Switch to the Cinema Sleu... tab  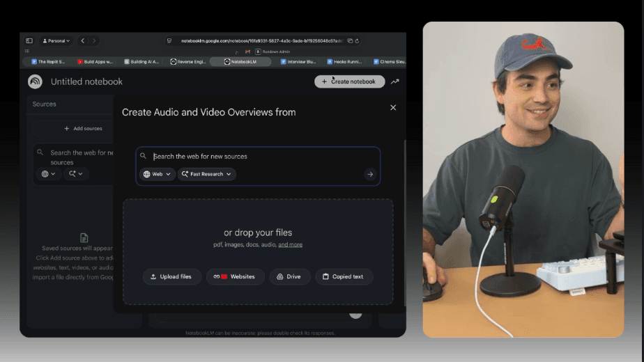coord(389,61)
